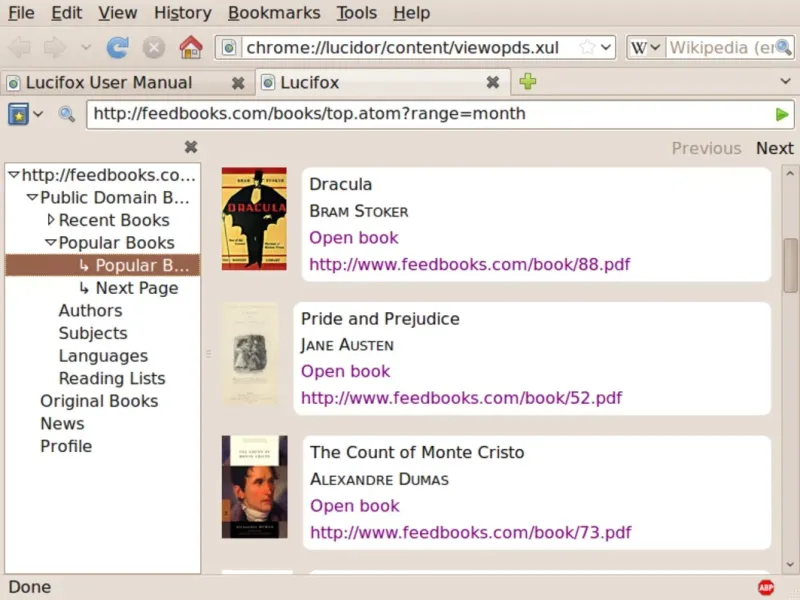Open the Tools menu

tap(357, 13)
